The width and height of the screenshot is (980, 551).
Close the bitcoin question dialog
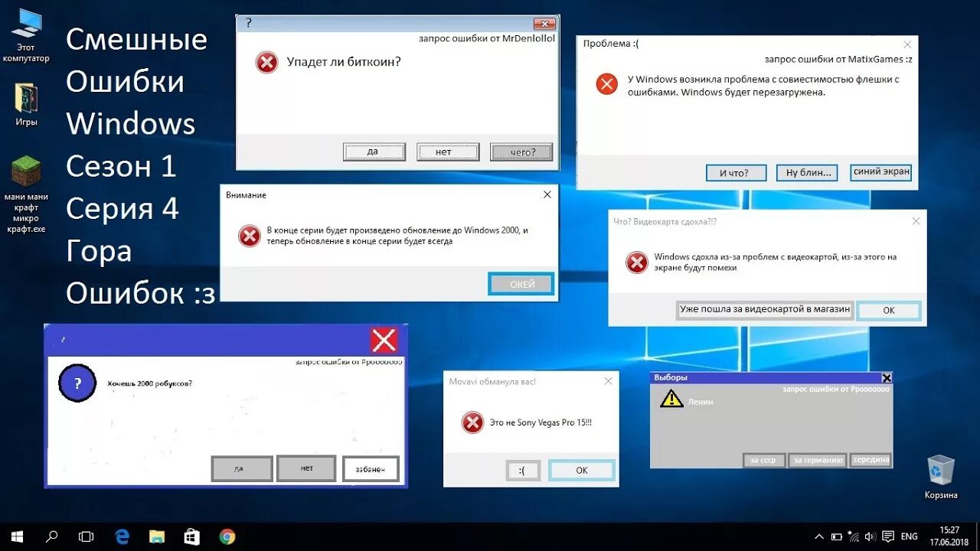coord(544,24)
